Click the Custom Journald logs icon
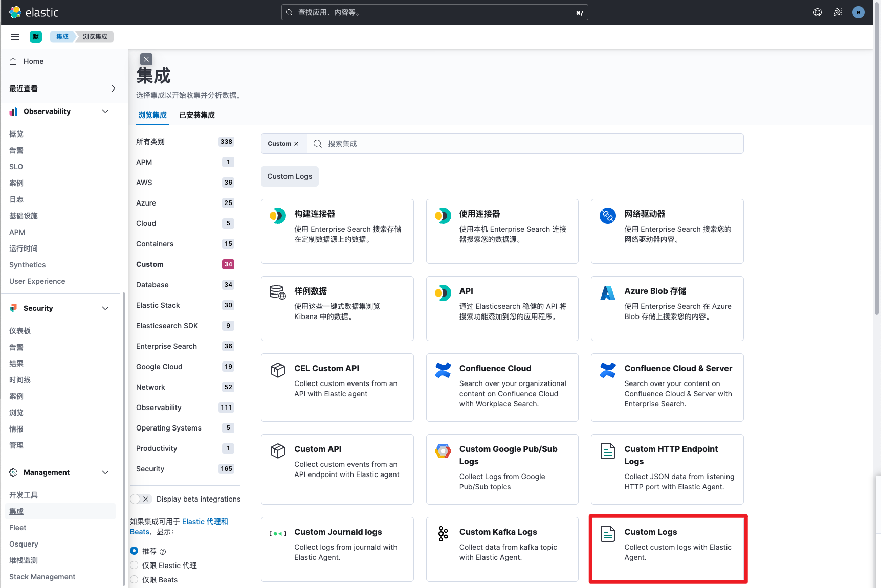The width and height of the screenshot is (881, 588). pyautogui.click(x=278, y=534)
